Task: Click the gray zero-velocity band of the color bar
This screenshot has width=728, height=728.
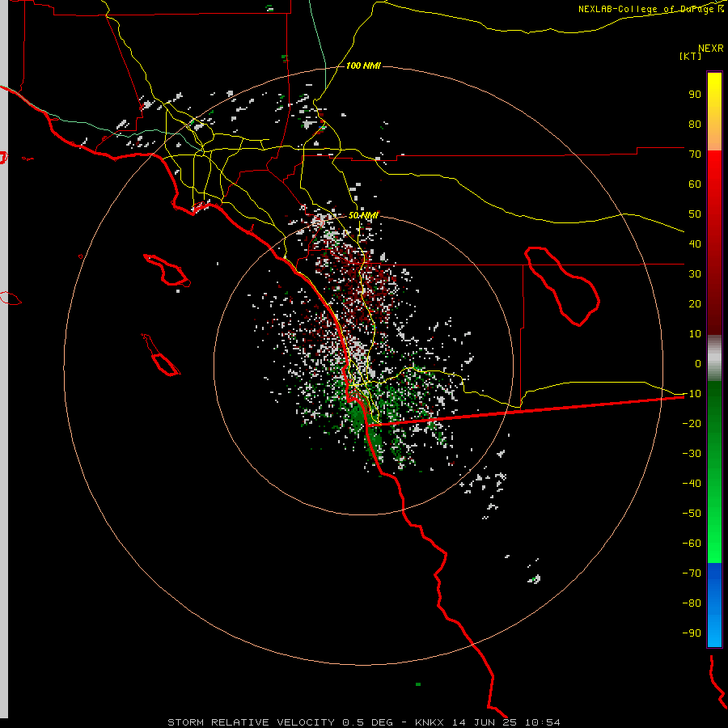Action: [714, 358]
